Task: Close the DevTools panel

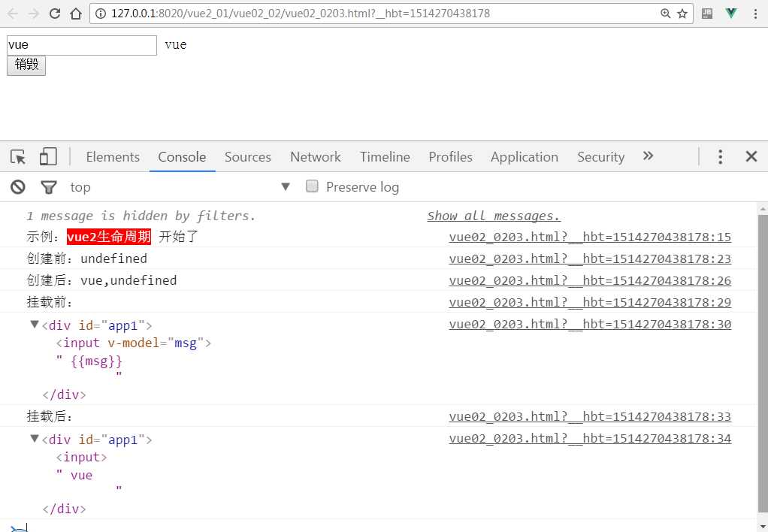Action: pos(751,157)
